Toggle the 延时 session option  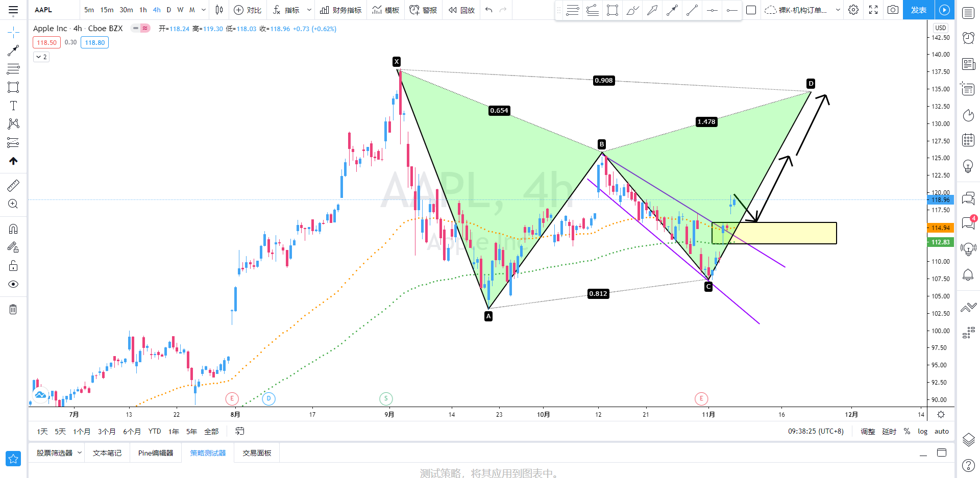point(889,432)
